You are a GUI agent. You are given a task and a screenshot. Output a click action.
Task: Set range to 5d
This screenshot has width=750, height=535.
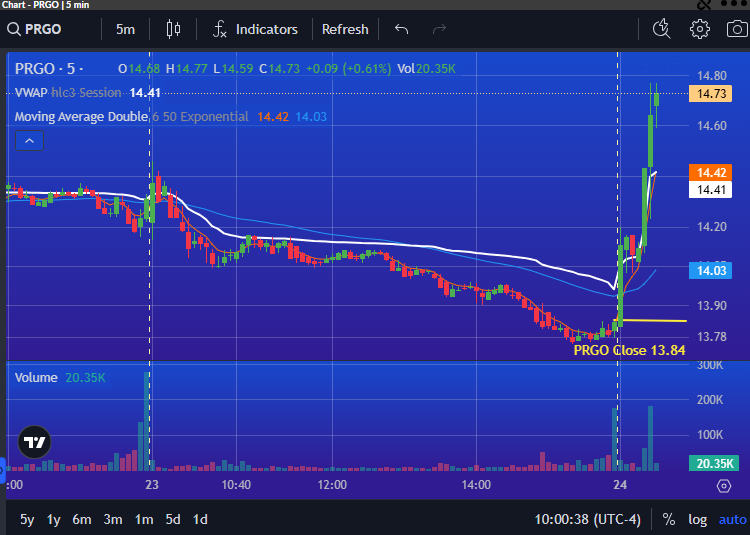[173, 519]
